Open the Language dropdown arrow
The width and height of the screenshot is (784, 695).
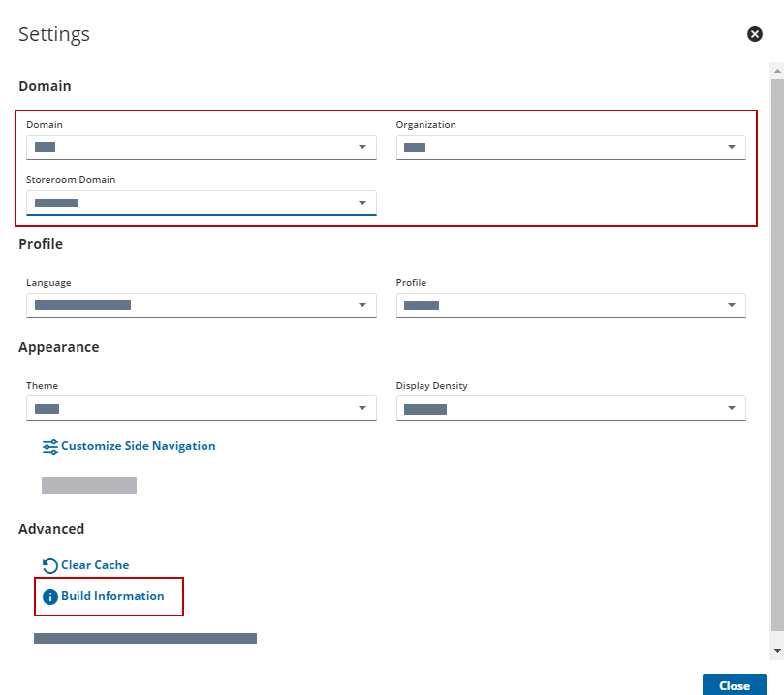click(362, 305)
